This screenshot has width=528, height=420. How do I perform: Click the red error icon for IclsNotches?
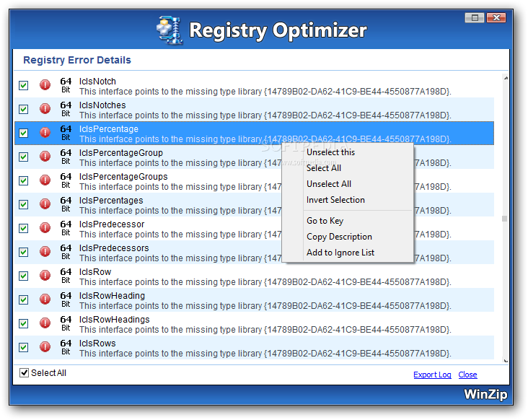click(45, 109)
